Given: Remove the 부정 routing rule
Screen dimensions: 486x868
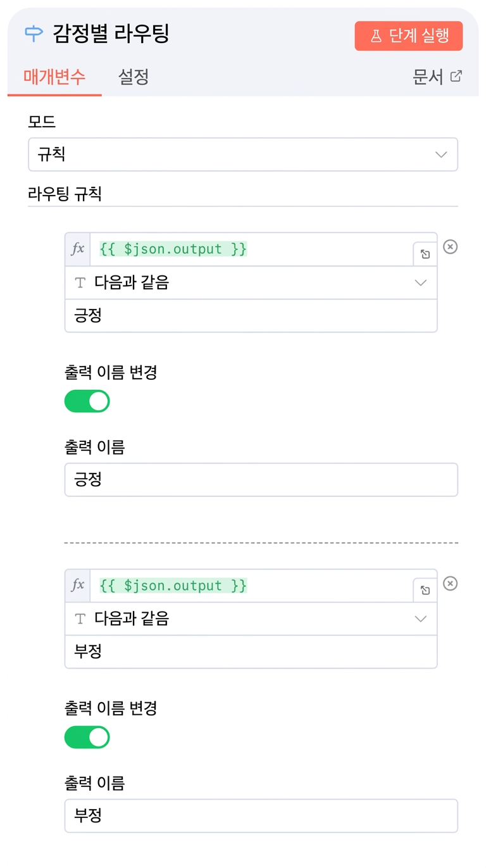Looking at the screenshot, I should (x=450, y=583).
